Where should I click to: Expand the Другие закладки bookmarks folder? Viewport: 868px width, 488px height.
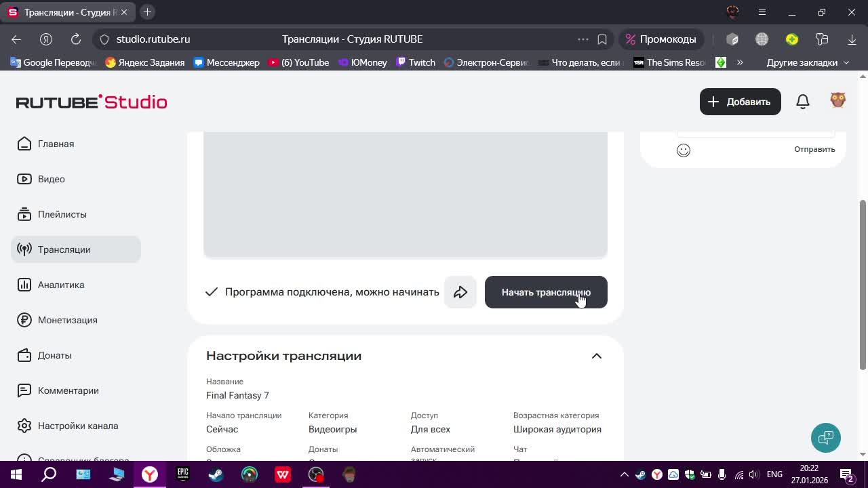(808, 62)
